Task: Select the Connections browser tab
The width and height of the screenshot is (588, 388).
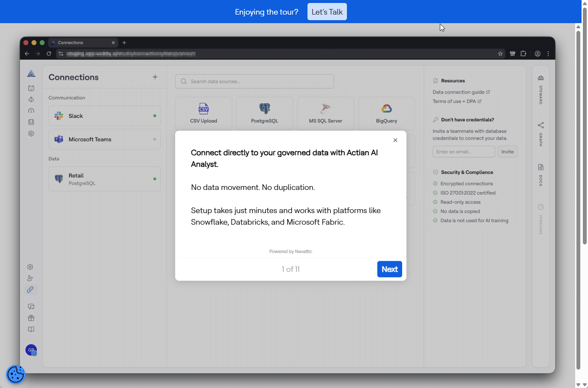Action: tap(83, 42)
